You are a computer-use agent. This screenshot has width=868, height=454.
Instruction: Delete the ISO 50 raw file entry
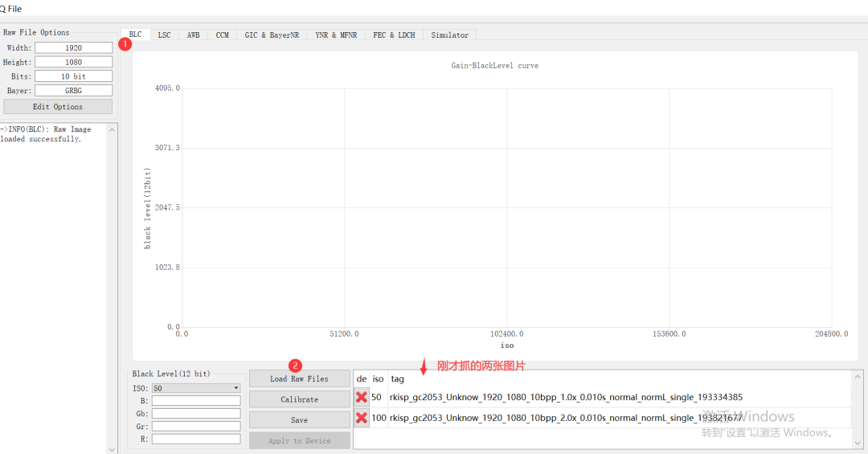pyautogui.click(x=362, y=397)
